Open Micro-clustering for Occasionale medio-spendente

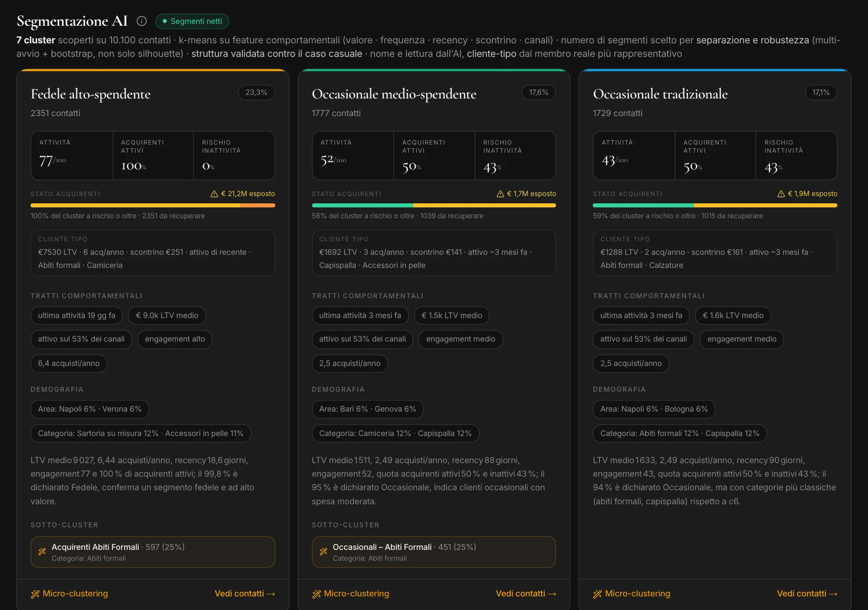350,594
